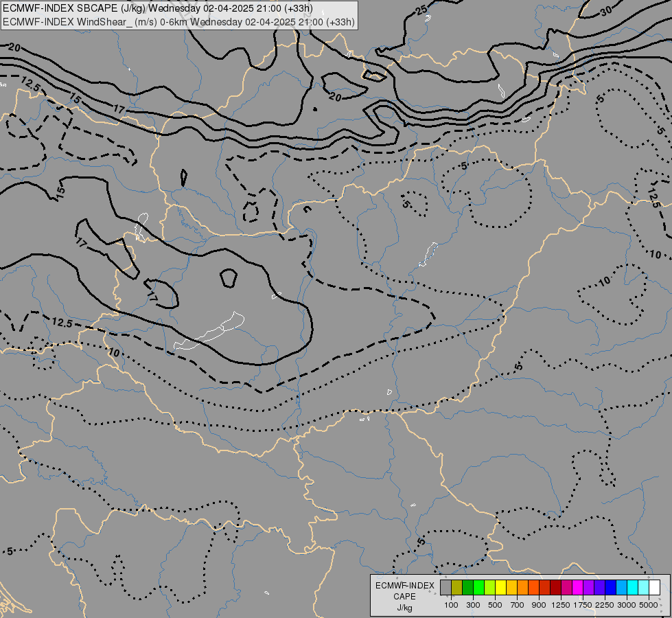Click the 30 wind shear contour label
Image resolution: width=672 pixels, height=618 pixels.
[x=606, y=11]
